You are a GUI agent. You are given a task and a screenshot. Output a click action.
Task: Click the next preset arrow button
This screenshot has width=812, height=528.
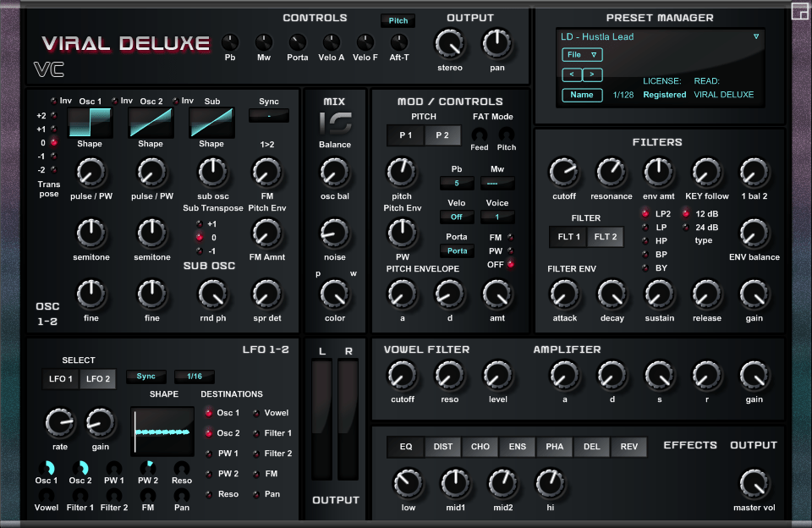tap(592, 74)
